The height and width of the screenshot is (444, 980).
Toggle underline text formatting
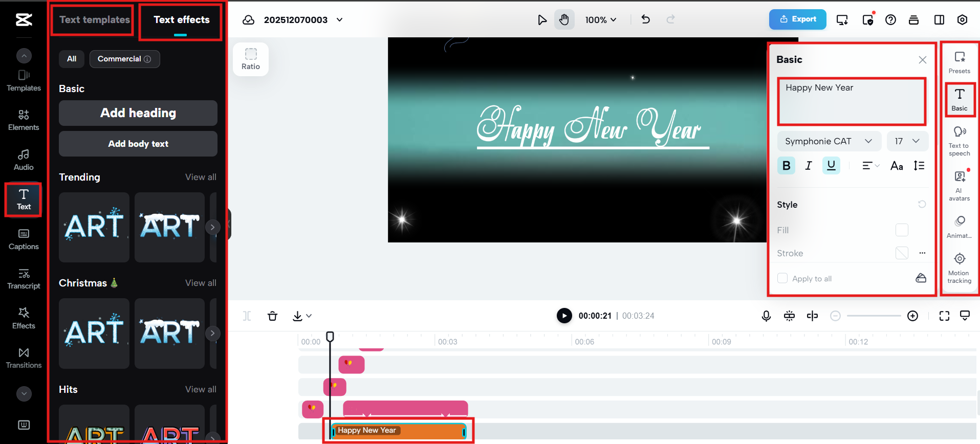click(x=831, y=166)
